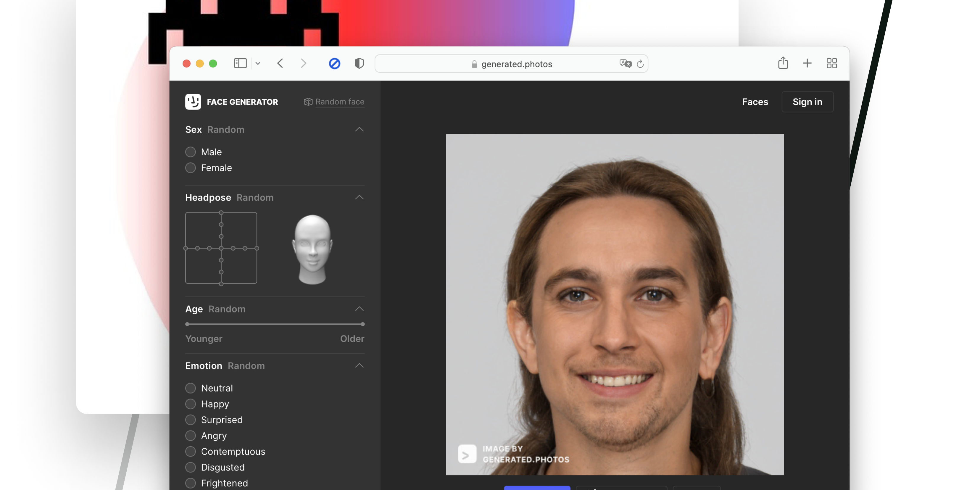Select the Female radio button
Viewport: 980px width, 490px height.
click(191, 168)
